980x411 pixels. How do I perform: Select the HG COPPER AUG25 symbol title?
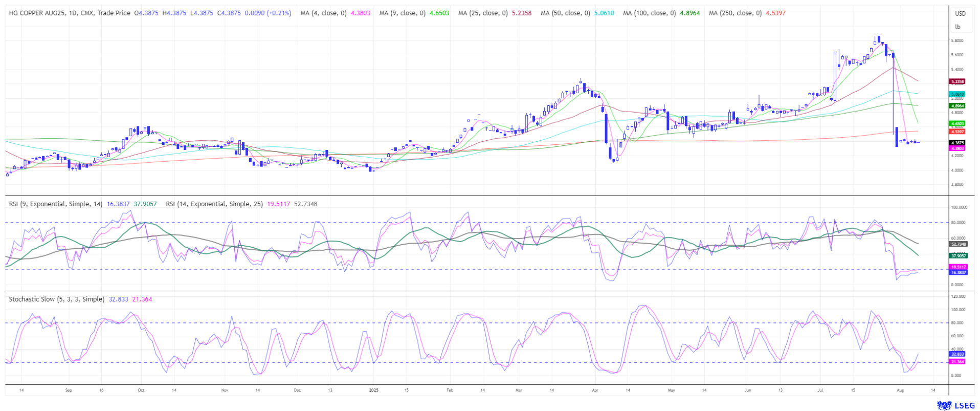70,13
